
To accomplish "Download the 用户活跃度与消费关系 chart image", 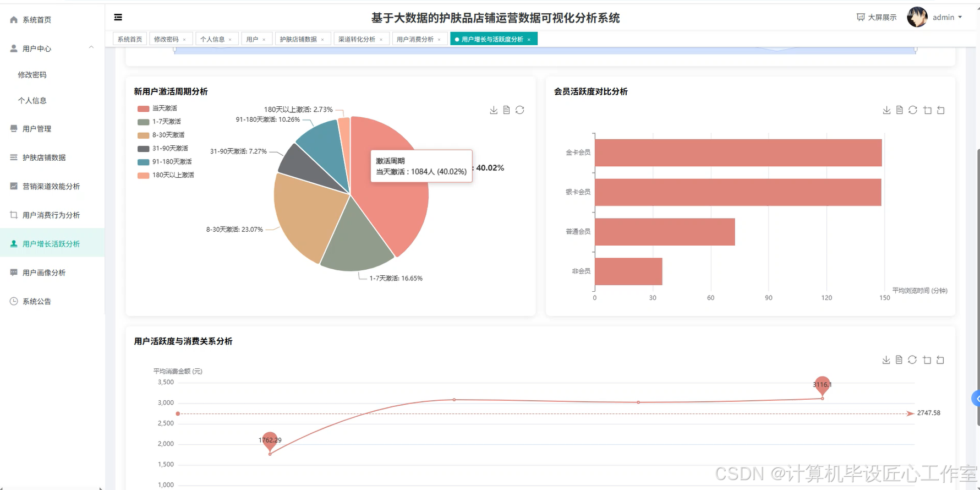I will point(886,360).
